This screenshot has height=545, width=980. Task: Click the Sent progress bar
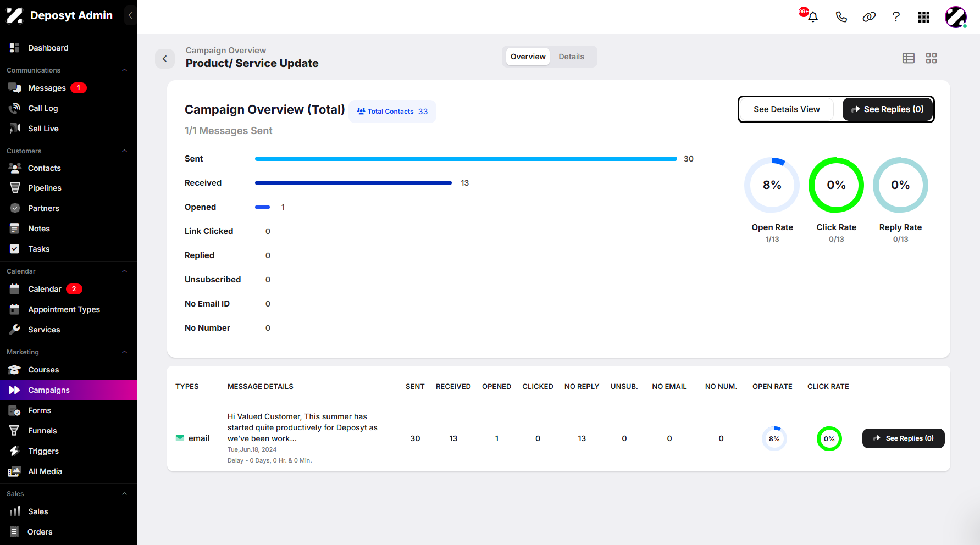coord(466,159)
